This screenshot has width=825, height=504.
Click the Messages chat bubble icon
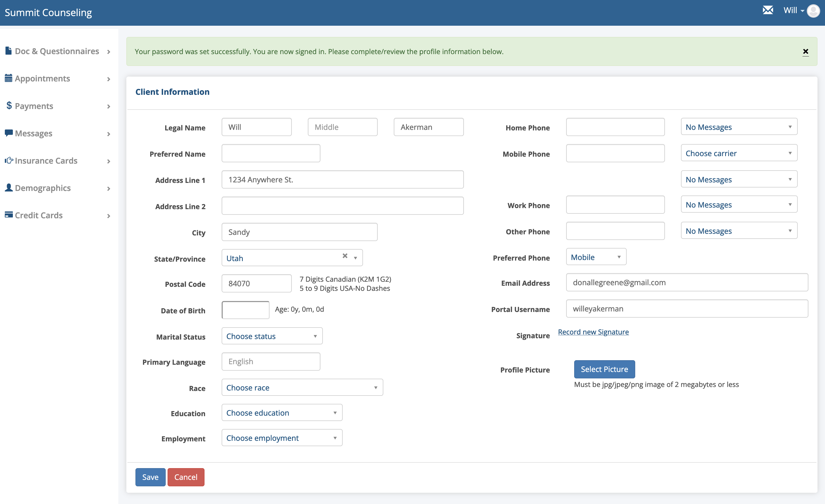point(8,133)
